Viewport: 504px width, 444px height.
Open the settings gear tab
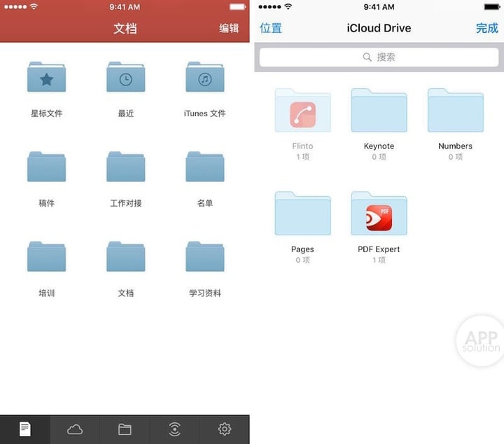tap(225, 429)
